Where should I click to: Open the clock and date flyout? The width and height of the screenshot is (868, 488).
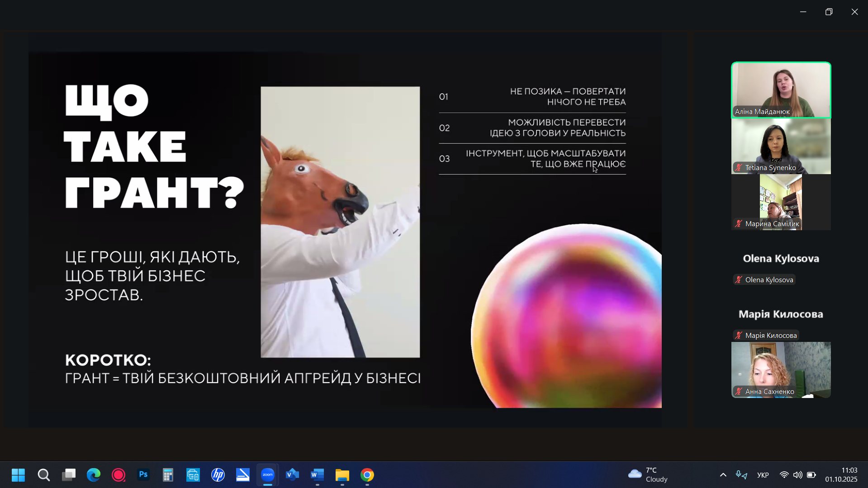click(x=841, y=475)
